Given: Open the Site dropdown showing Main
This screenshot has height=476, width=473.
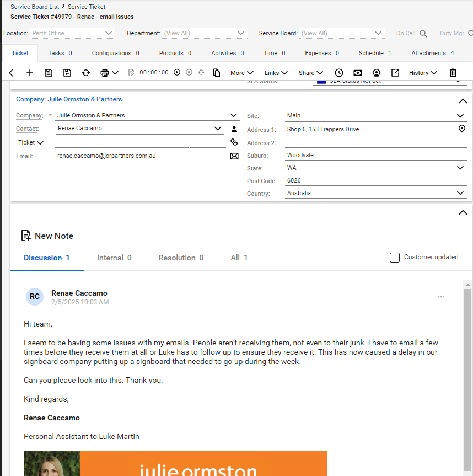Looking at the screenshot, I should click(x=460, y=116).
